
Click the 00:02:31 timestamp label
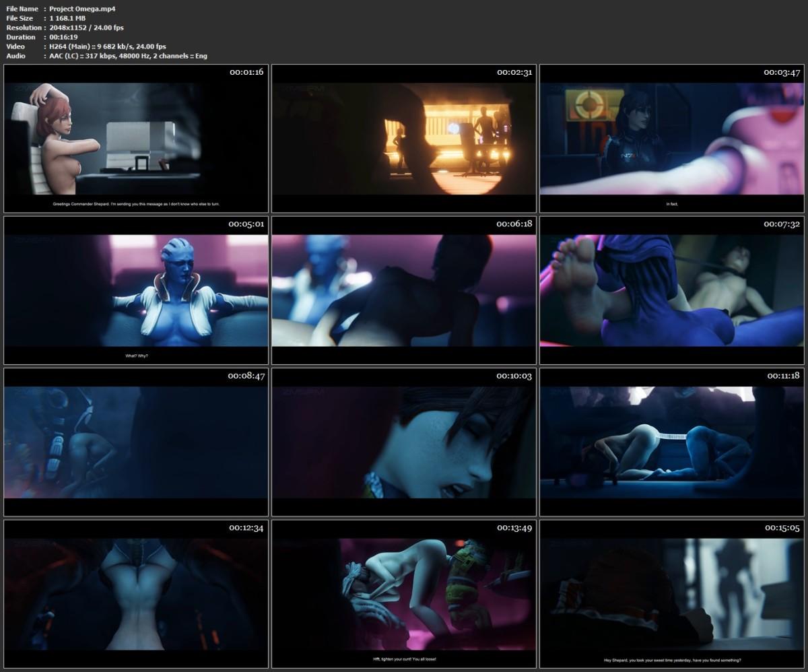[x=514, y=72]
